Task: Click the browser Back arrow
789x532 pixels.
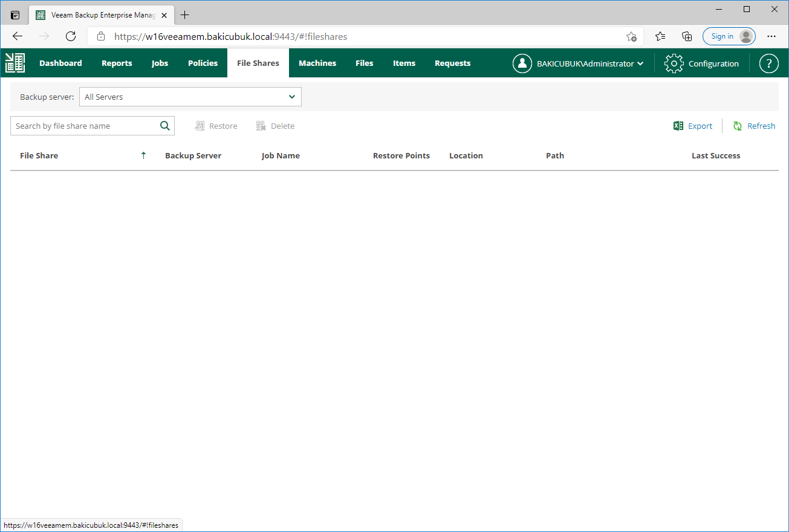Action: coord(18,36)
